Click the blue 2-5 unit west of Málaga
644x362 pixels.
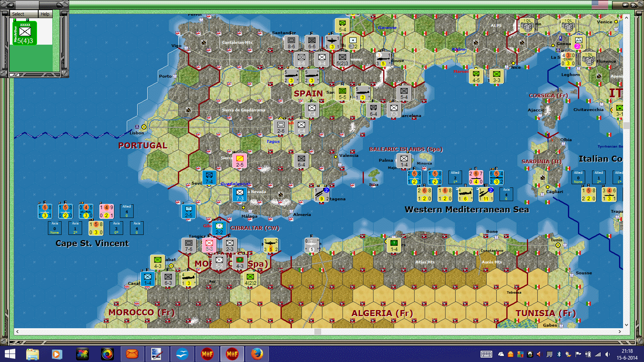(x=188, y=212)
